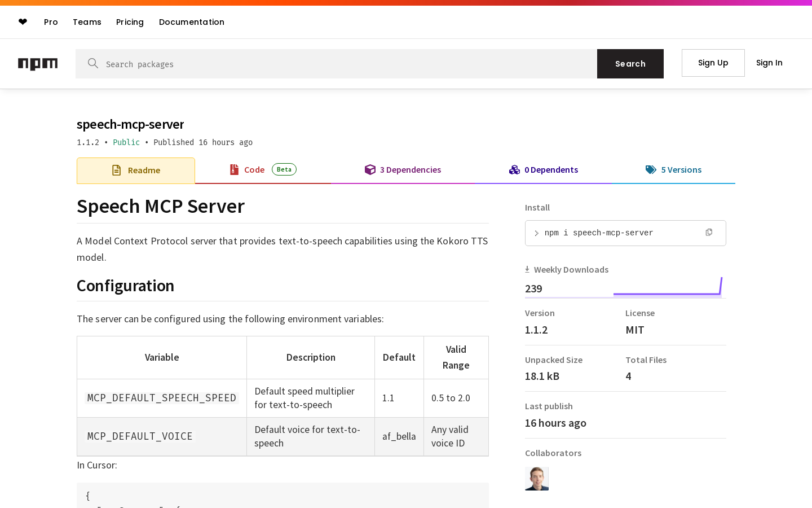Click 'Default speed multiplier for text-to-speech' cell
The width and height of the screenshot is (812, 508).
311,398
